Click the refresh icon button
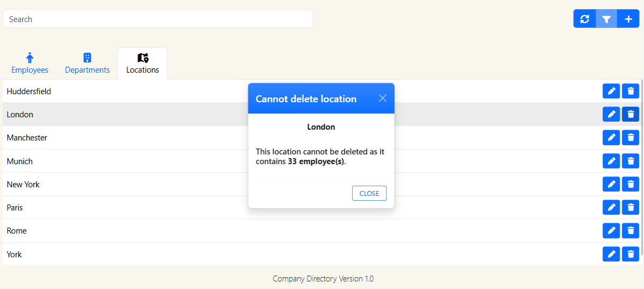This screenshot has width=644, height=289. pos(584,19)
